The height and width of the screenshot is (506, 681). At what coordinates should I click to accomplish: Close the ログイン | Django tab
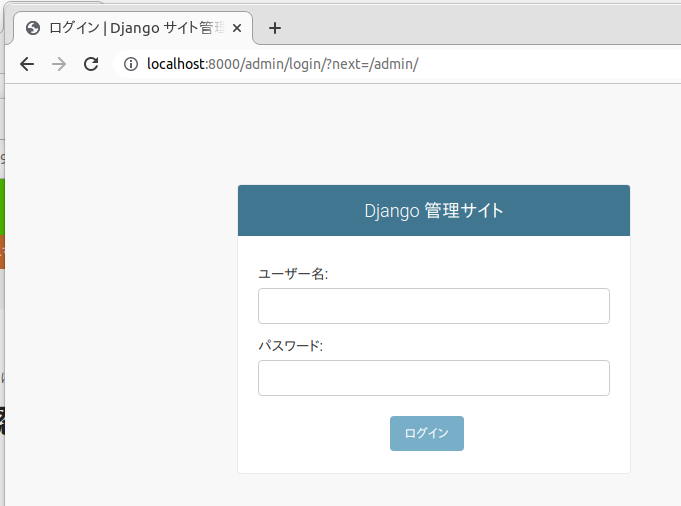[237, 28]
